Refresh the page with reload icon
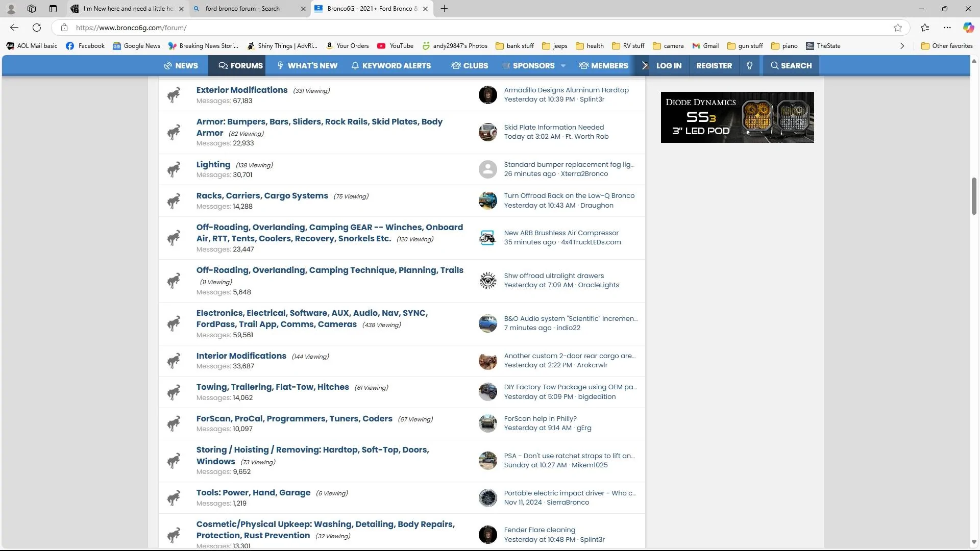This screenshot has height=551, width=980. coord(37,28)
